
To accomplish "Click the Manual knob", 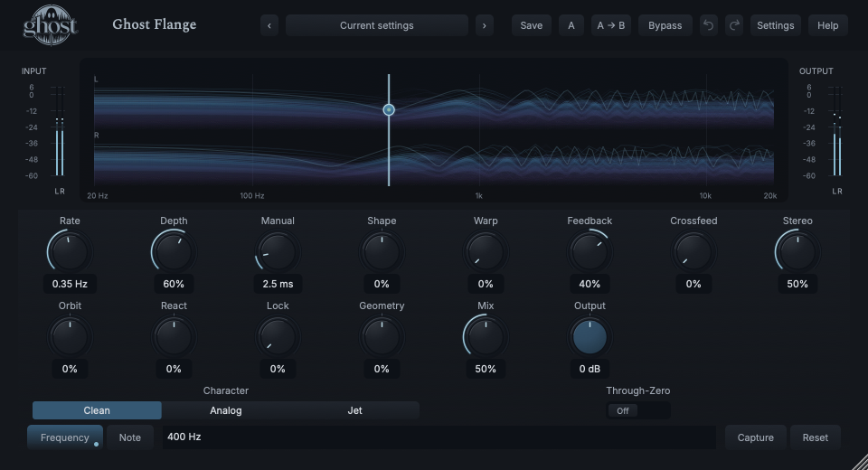I will [x=278, y=252].
